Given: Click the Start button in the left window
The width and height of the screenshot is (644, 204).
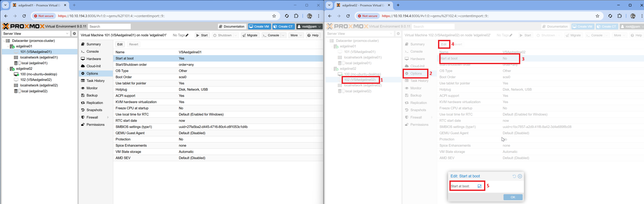Looking at the screenshot, I should (x=202, y=35).
